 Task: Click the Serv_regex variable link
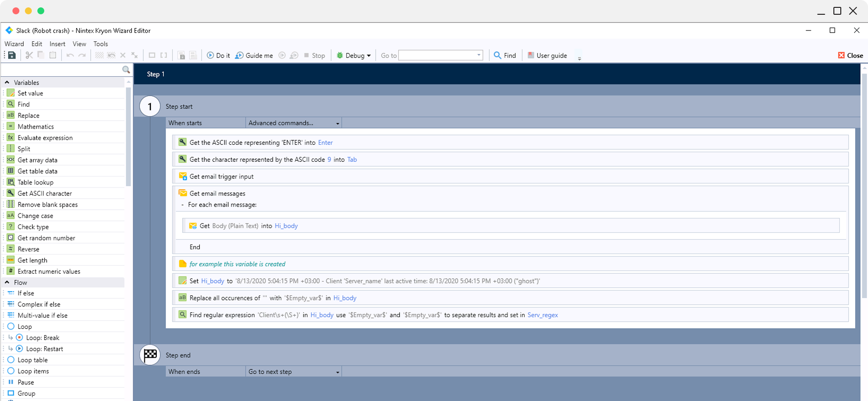tap(542, 315)
